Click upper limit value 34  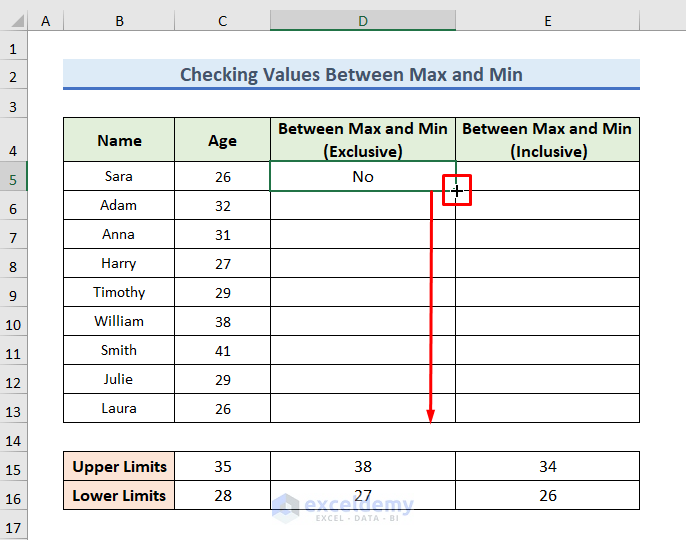pos(547,466)
